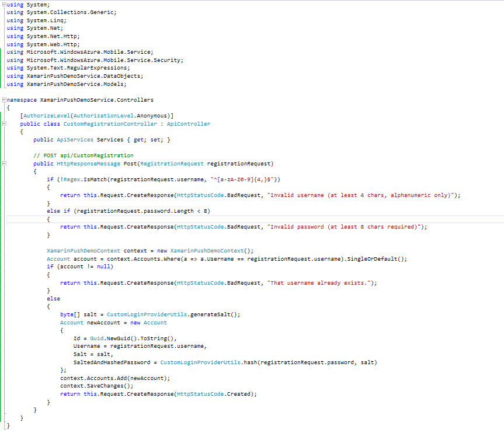Viewport: 504px width, 439px height.
Task: Click 'context.Accounts.Add(newAccount);' line
Action: [x=114, y=378]
